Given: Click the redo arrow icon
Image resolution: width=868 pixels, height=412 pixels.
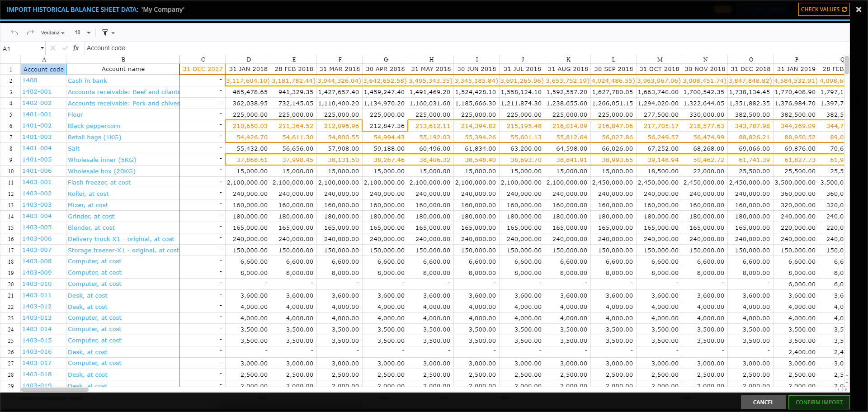Looking at the screenshot, I should point(30,33).
